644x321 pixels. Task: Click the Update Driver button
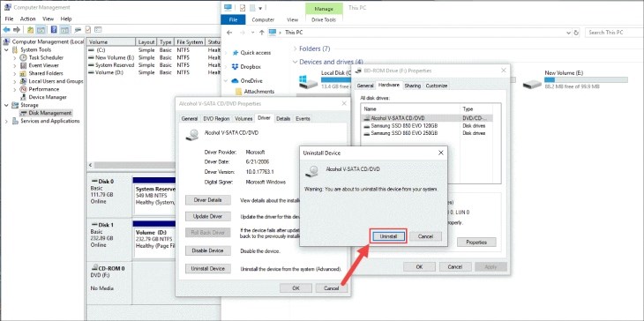coord(208,216)
